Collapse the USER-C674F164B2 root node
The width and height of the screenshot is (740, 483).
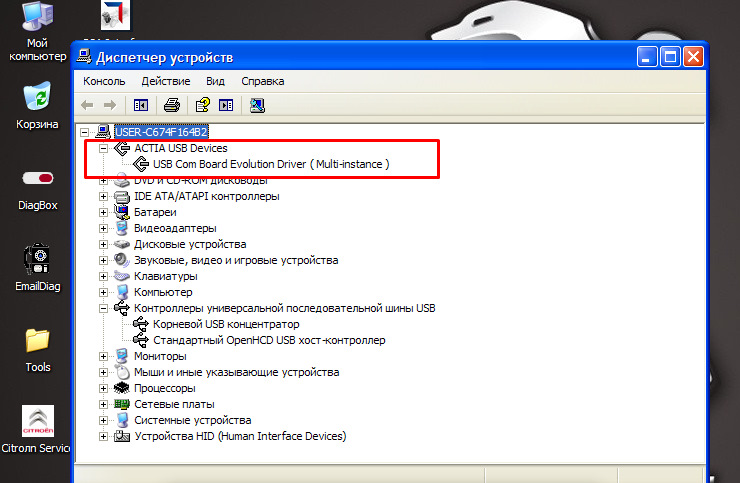click(84, 132)
